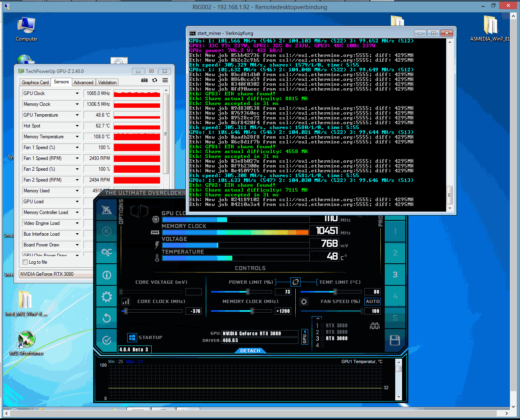Open the voltage/frequency curve editor icon
The height and width of the screenshot is (420, 520).
pos(126,301)
